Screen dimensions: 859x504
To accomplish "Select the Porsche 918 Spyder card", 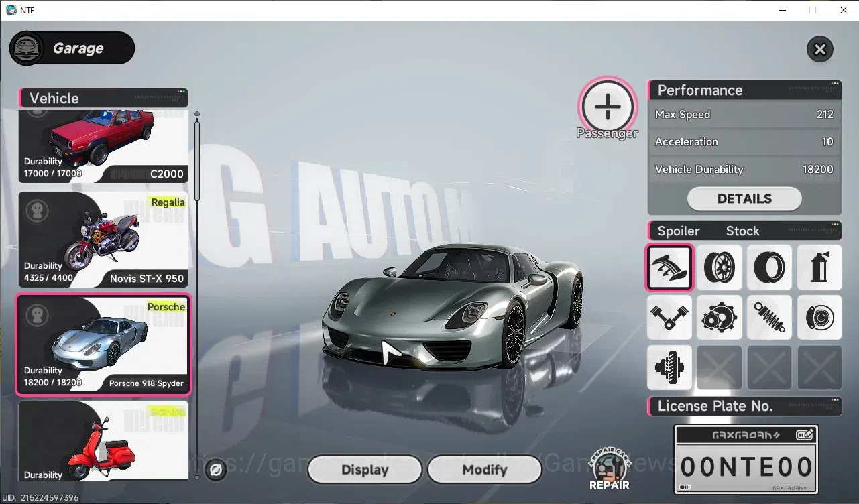I will (103, 344).
